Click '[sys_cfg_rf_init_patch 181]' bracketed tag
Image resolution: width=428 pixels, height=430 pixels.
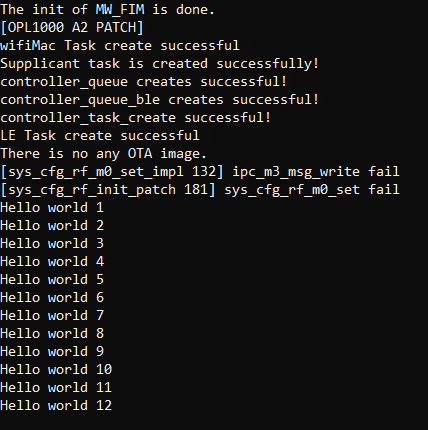coord(108,189)
